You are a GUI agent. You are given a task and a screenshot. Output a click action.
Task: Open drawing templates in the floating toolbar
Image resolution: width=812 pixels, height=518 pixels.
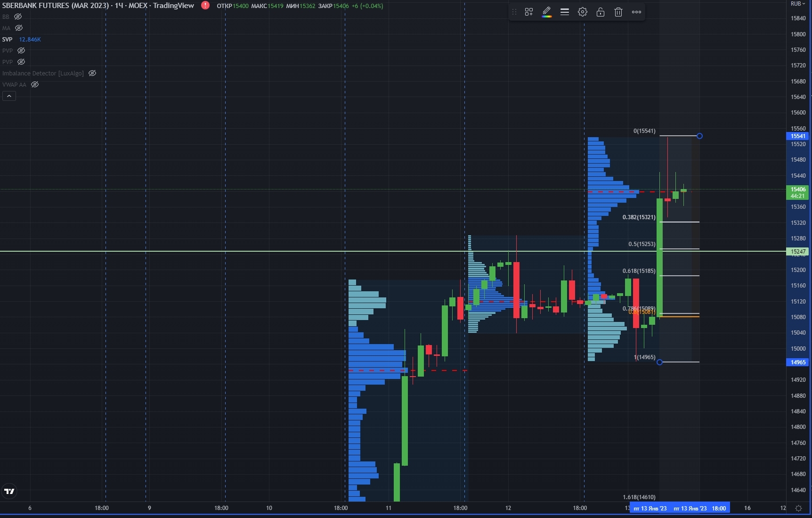click(x=529, y=12)
